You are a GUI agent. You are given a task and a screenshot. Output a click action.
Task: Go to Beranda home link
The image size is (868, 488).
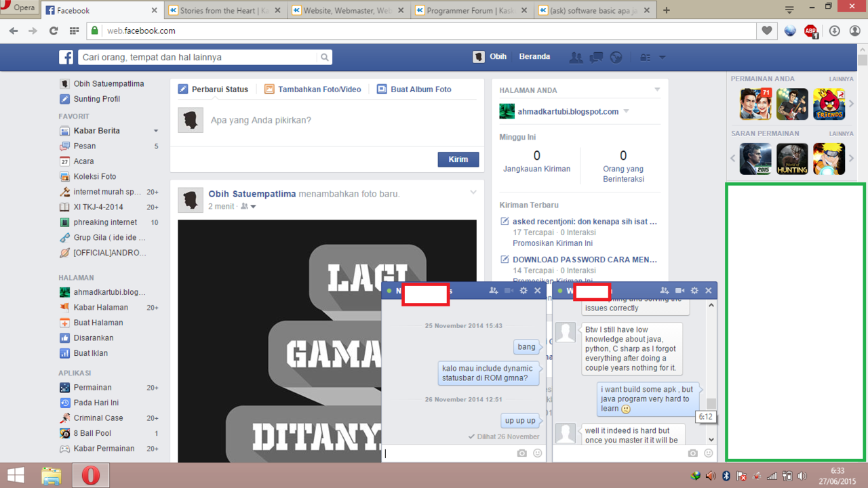(534, 57)
